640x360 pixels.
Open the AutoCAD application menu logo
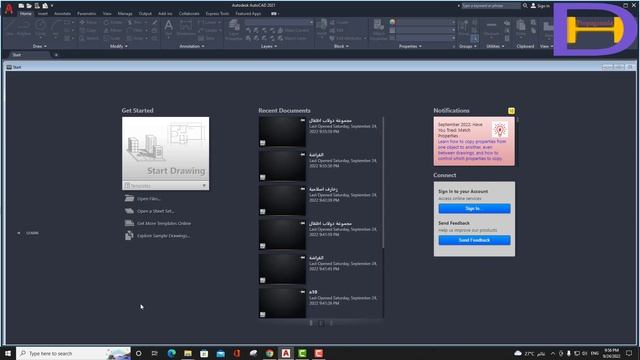(9, 9)
